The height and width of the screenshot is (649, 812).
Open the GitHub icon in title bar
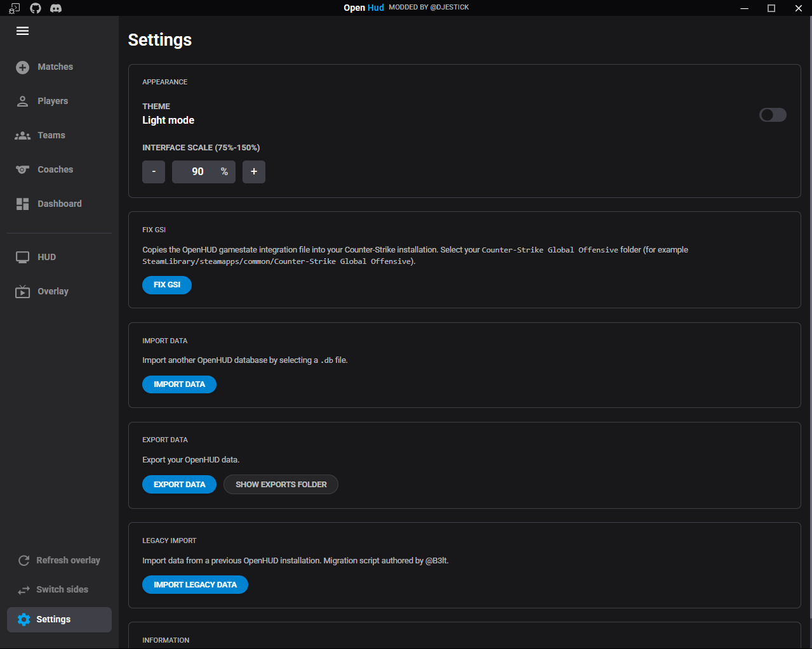click(36, 8)
